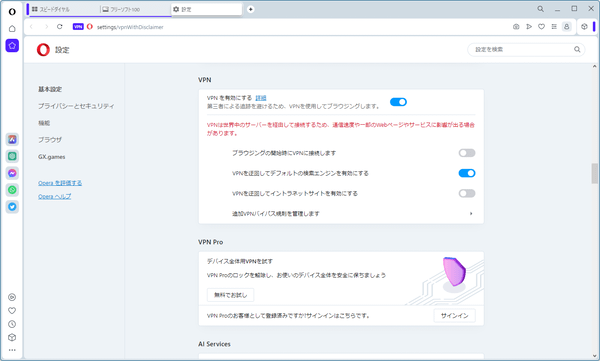Enable VPN bypass for intranet sites toggle
600x361 pixels.
467,193
